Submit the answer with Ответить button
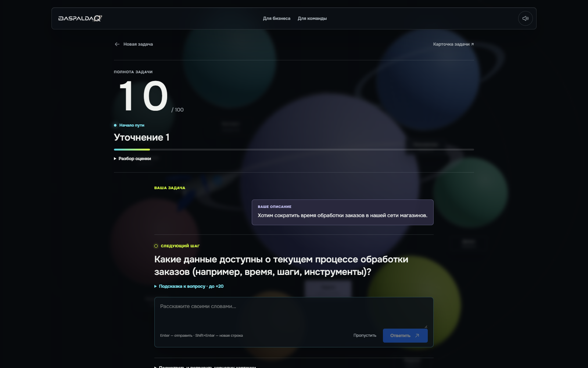The width and height of the screenshot is (588, 368). (x=405, y=336)
